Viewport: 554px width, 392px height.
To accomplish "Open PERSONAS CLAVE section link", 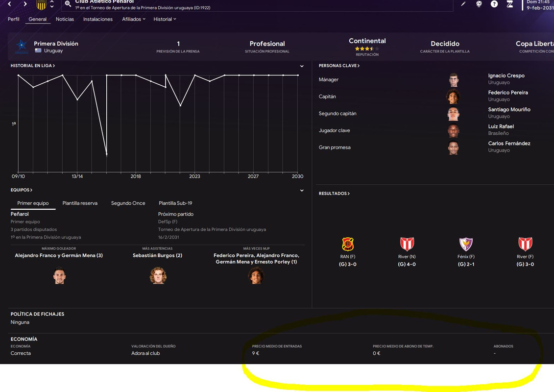I will (x=339, y=66).
